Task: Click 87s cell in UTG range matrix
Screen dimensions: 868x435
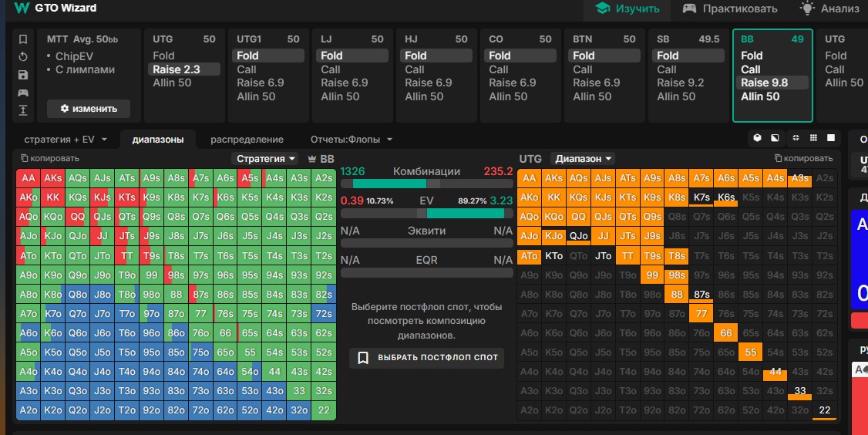Action: (701, 295)
